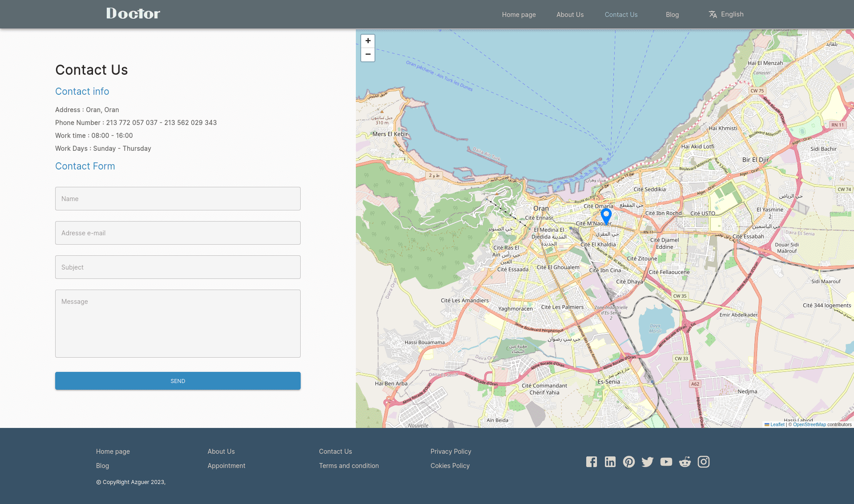Open About Us in top navigation
This screenshot has height=504, width=854.
[x=570, y=15]
